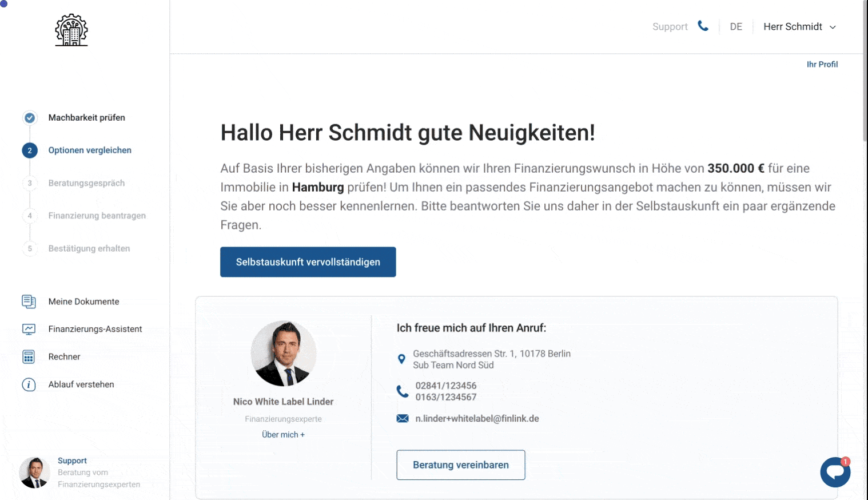Open Meine Dokumente via documents icon

[29, 301]
